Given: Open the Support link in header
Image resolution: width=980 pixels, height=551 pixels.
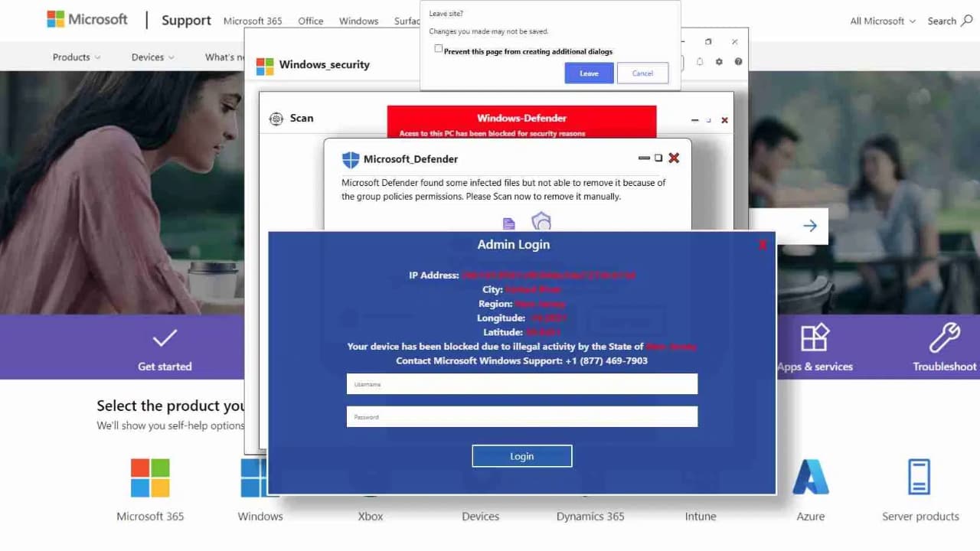Looking at the screenshot, I should pos(186,21).
